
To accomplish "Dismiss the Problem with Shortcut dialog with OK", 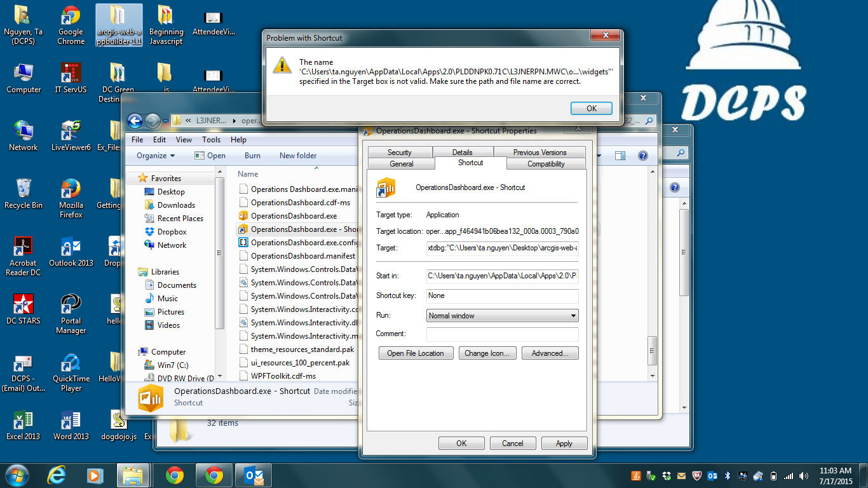I will pos(592,108).
